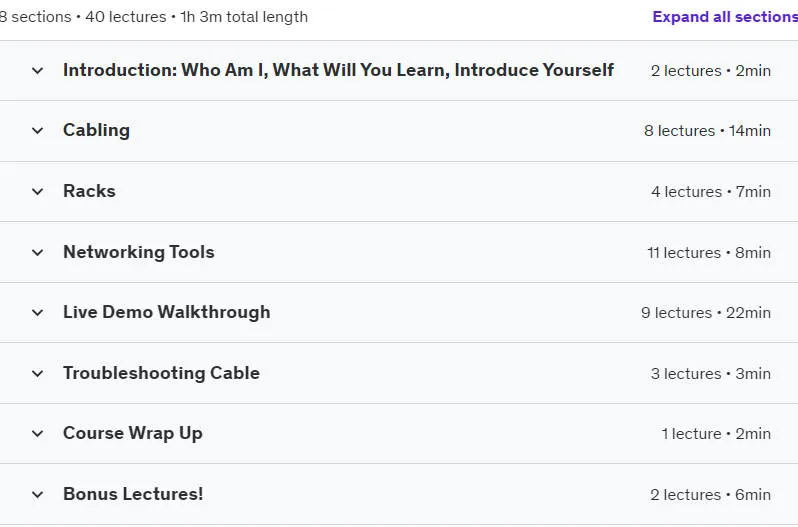Viewport: 798px width, 527px height.
Task: Click the chevron beside Racks
Action: click(38, 192)
